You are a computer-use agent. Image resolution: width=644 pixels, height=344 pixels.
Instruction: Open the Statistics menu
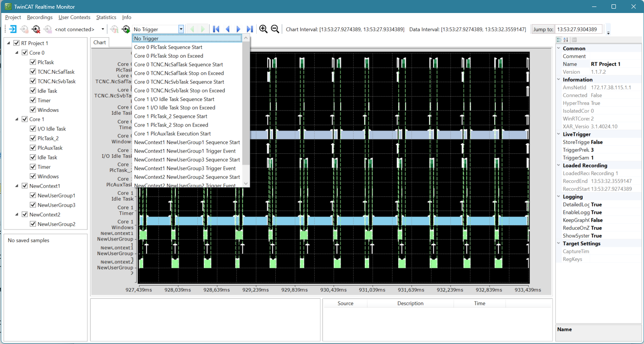click(x=106, y=17)
